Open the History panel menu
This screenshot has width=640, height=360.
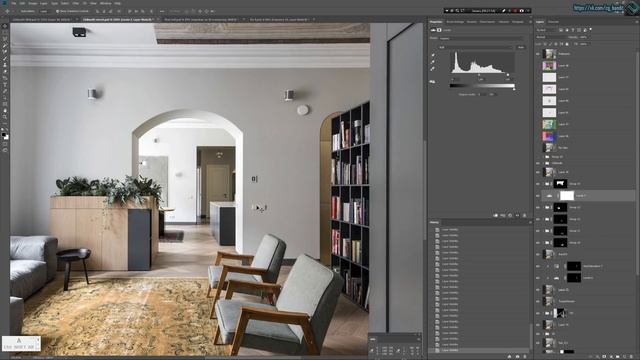[530, 222]
